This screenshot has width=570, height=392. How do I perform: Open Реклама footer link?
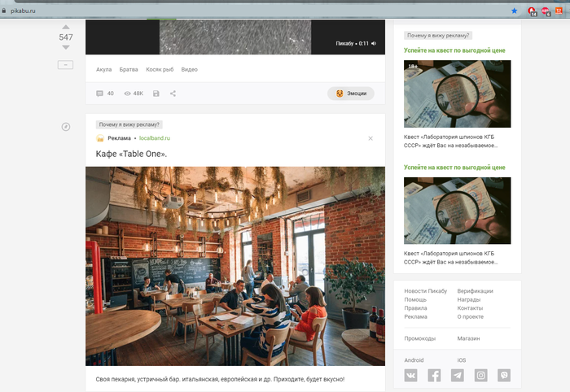415,316
